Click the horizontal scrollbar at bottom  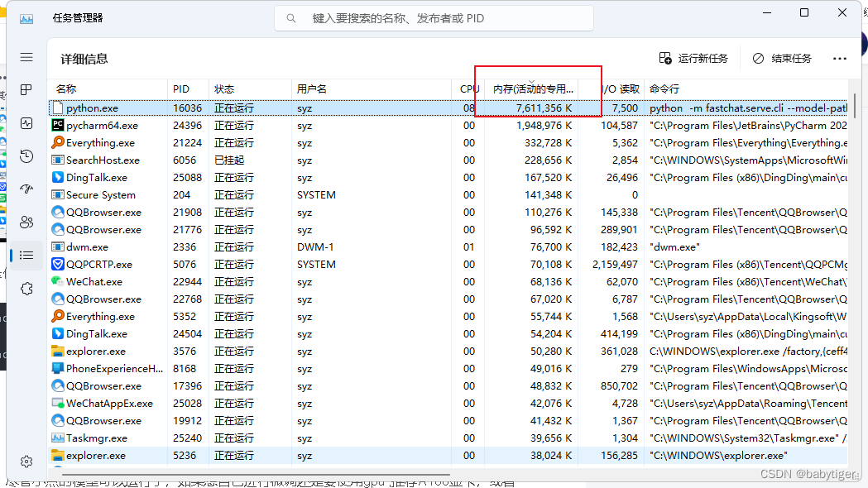pyautogui.click(x=256, y=474)
